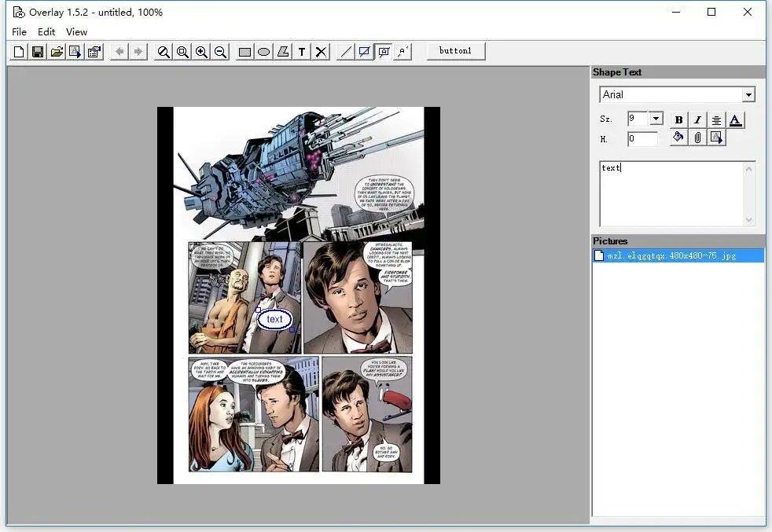Select the 'text' balloon on the comic
The width and height of the screenshot is (772, 532).
274,319
